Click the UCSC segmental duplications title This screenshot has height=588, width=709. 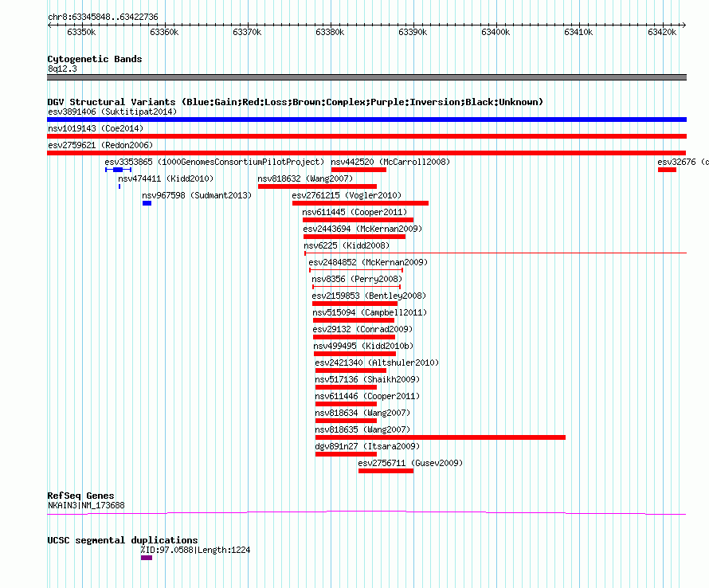pos(123,540)
